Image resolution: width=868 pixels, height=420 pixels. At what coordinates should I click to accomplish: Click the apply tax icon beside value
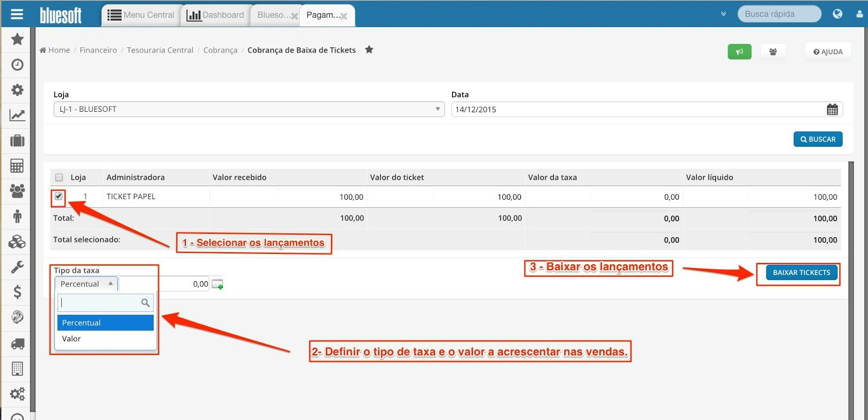(218, 284)
